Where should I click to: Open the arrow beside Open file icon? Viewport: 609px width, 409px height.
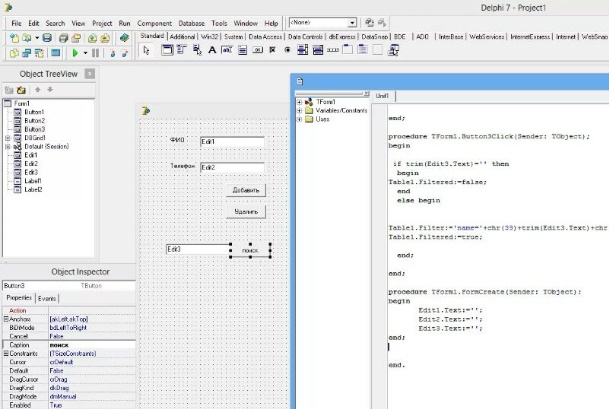[37, 38]
